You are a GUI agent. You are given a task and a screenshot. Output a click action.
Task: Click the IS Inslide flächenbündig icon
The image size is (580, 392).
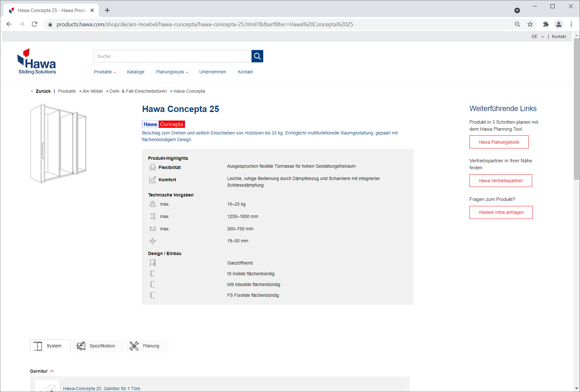152,274
